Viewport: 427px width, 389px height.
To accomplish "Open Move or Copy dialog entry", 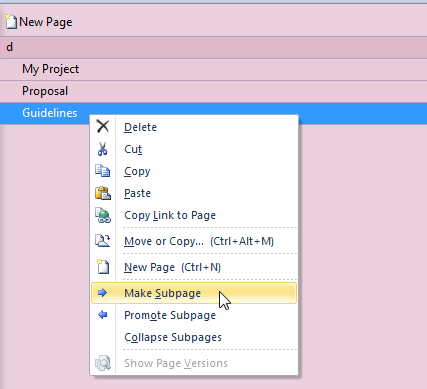I will point(194,241).
